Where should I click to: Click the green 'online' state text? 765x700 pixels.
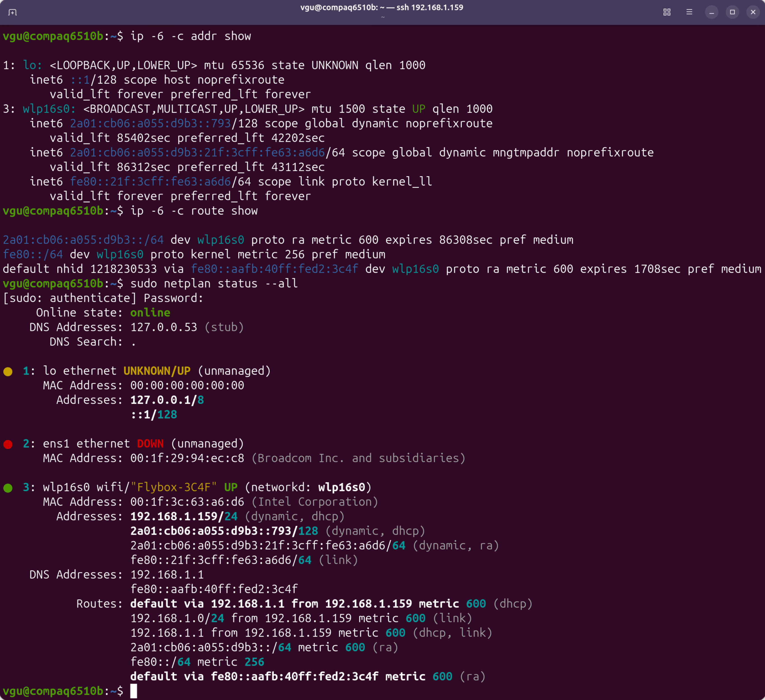(150, 313)
